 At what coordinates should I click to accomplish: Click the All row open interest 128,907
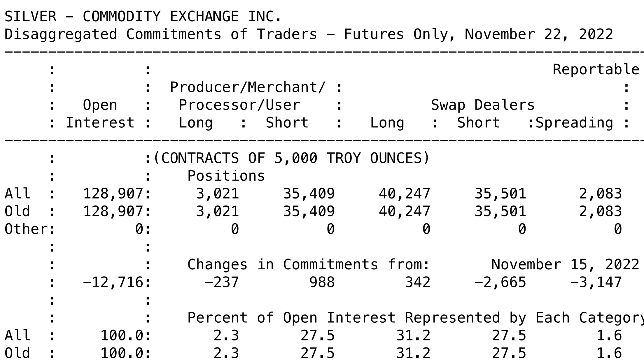pyautogui.click(x=113, y=194)
